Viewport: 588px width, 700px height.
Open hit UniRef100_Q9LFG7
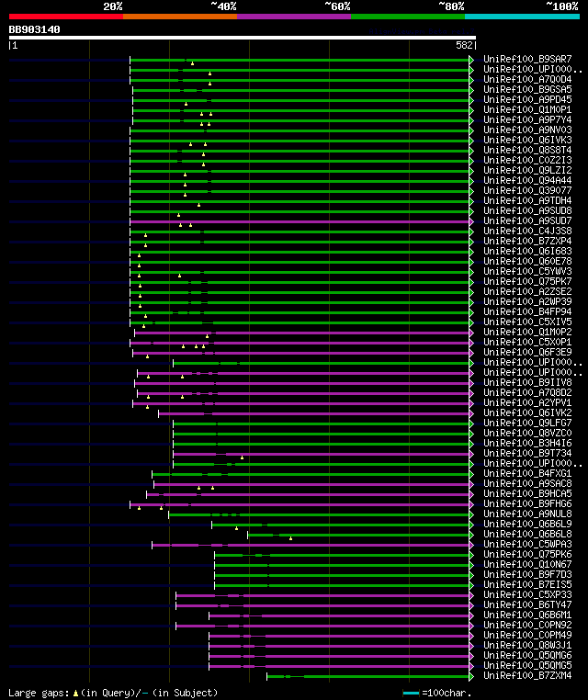(527, 423)
